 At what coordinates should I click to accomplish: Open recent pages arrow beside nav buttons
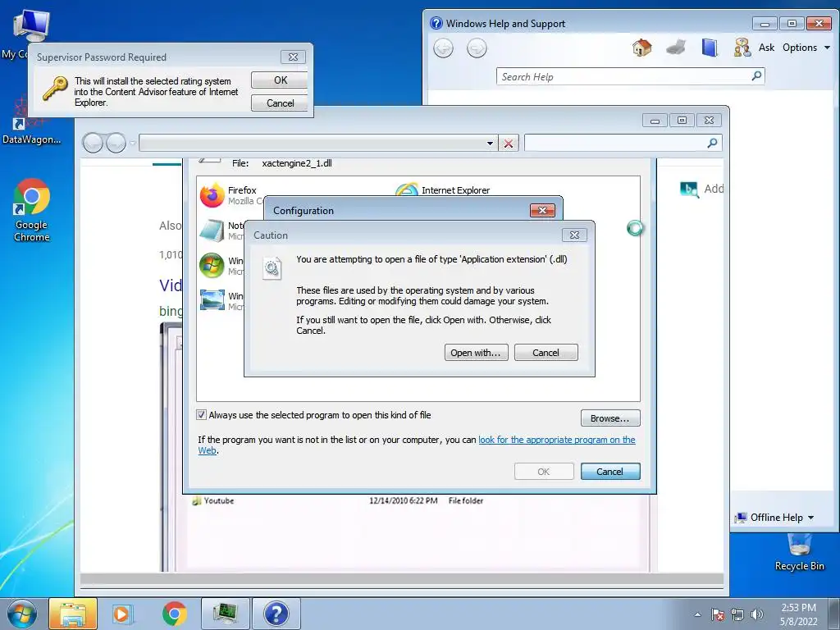(132, 143)
